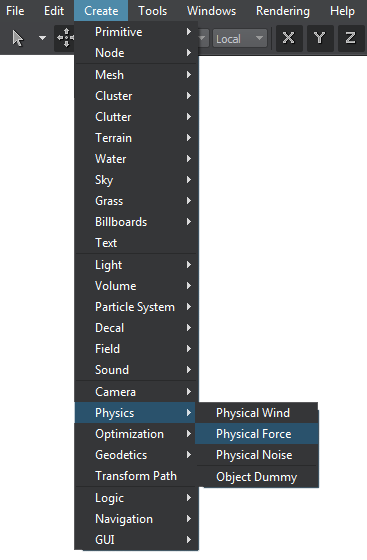Open the Windows menu
Image resolution: width=367 pixels, height=560 pixels.
click(211, 11)
